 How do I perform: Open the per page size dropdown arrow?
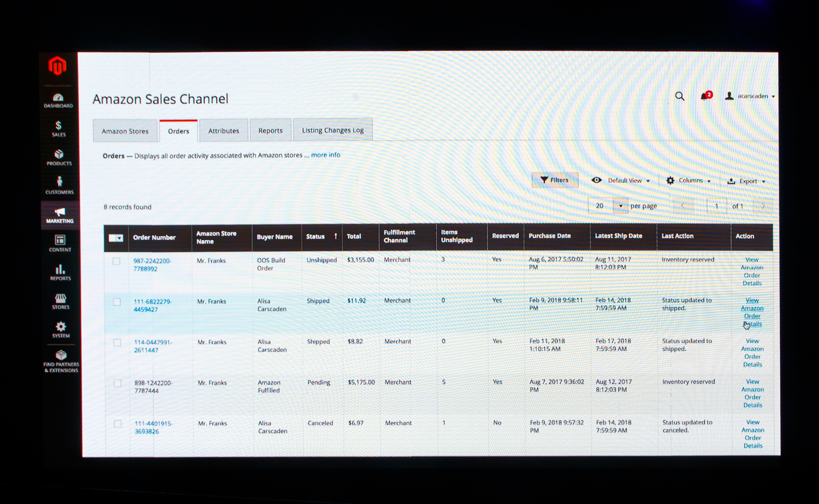(x=621, y=206)
